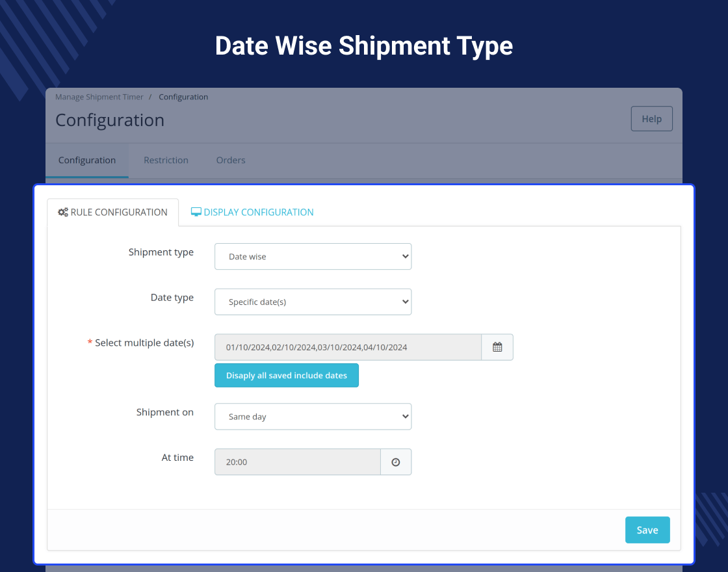Save the rule configuration
This screenshot has height=572, width=728.
point(647,530)
